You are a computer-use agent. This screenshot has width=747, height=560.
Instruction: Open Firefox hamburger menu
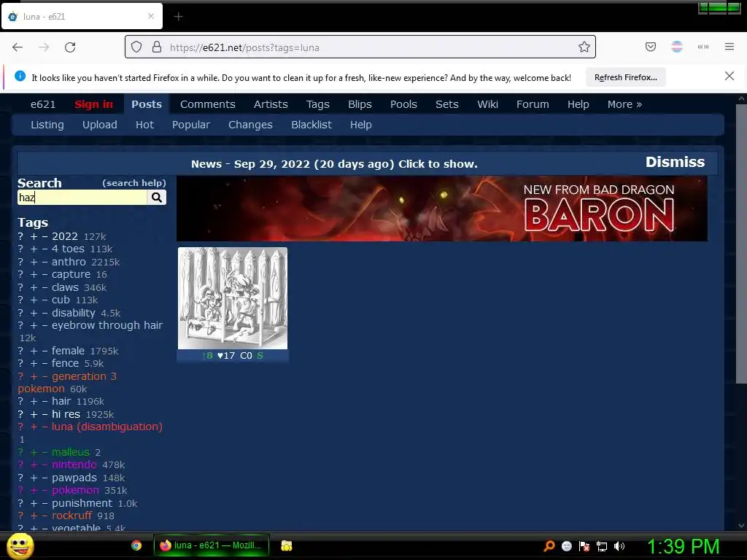(x=729, y=47)
